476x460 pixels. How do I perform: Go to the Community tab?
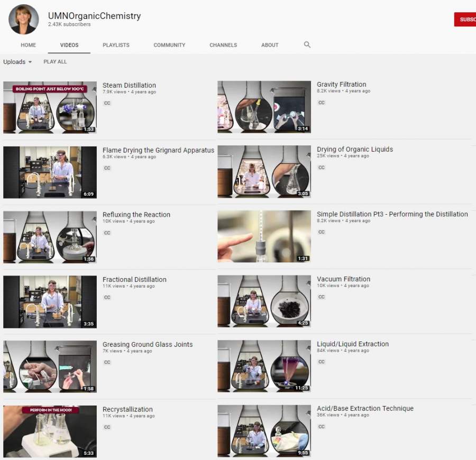pyautogui.click(x=169, y=45)
